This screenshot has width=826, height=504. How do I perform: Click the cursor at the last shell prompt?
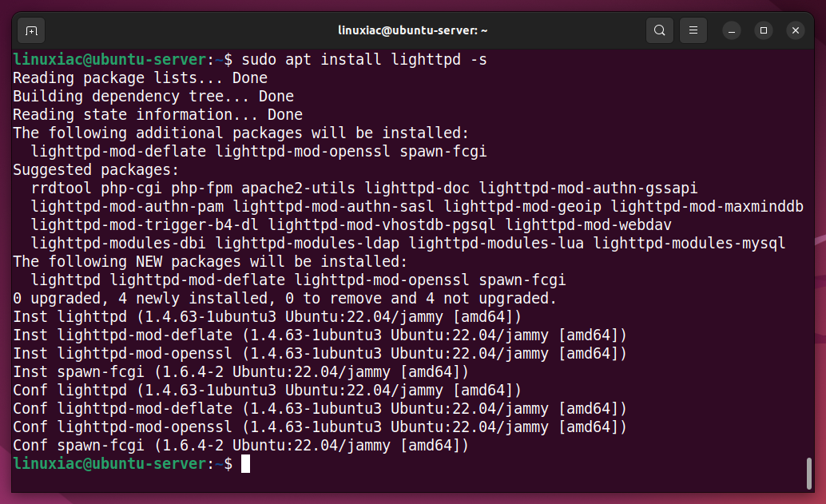tap(245, 464)
